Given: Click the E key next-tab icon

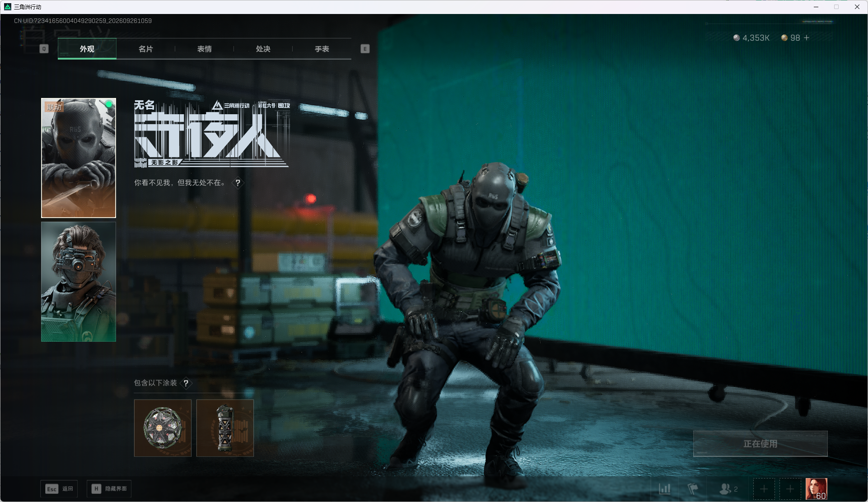Looking at the screenshot, I should [365, 49].
